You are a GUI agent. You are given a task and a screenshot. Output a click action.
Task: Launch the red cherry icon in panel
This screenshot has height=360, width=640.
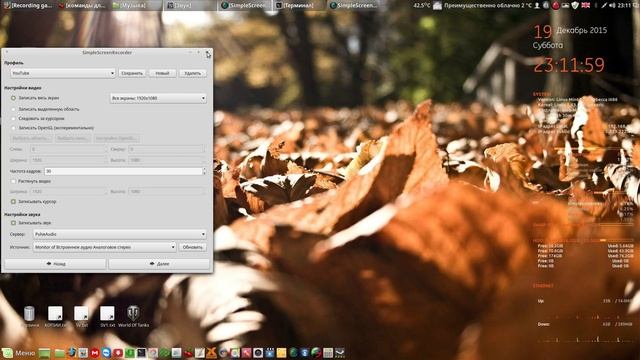[x=188, y=353]
